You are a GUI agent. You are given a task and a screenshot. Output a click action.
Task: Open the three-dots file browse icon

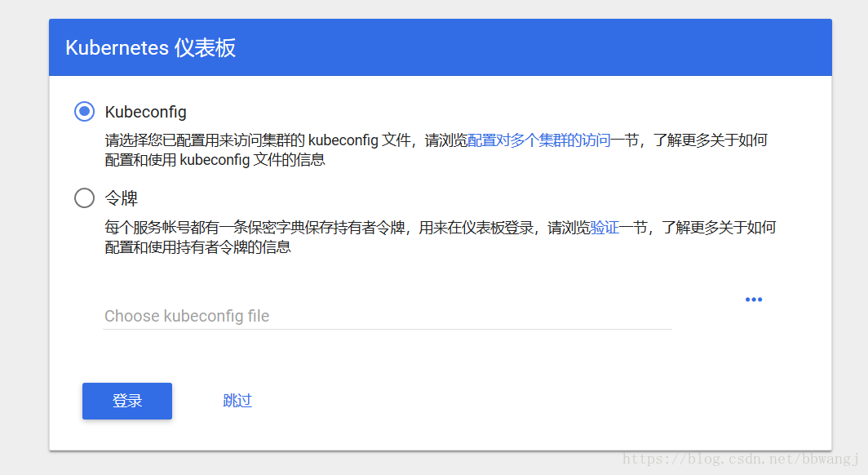point(754,300)
